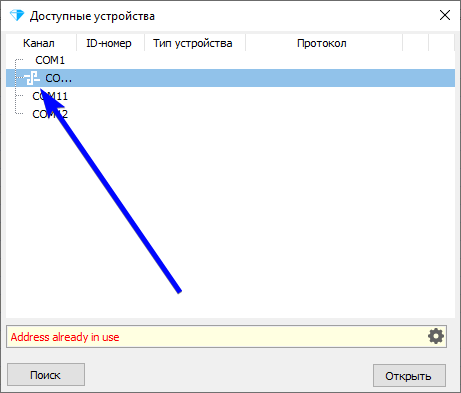Click the truncated CO... selected channel label

(58, 78)
